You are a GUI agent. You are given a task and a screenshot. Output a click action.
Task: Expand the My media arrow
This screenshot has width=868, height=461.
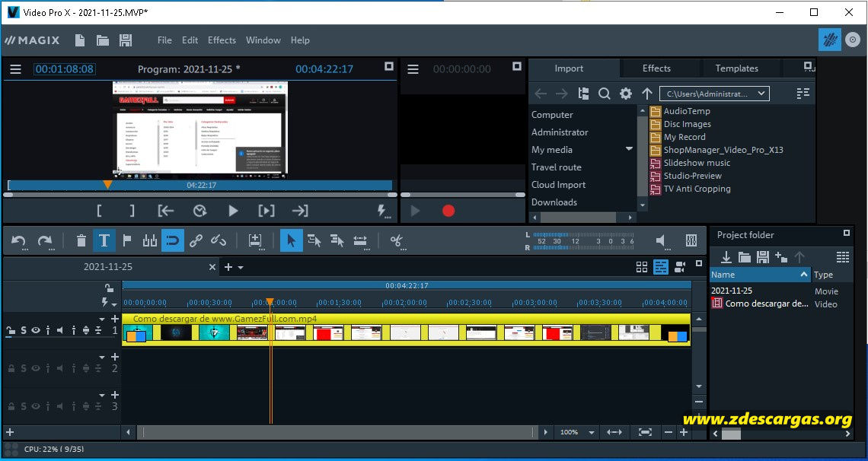point(629,149)
